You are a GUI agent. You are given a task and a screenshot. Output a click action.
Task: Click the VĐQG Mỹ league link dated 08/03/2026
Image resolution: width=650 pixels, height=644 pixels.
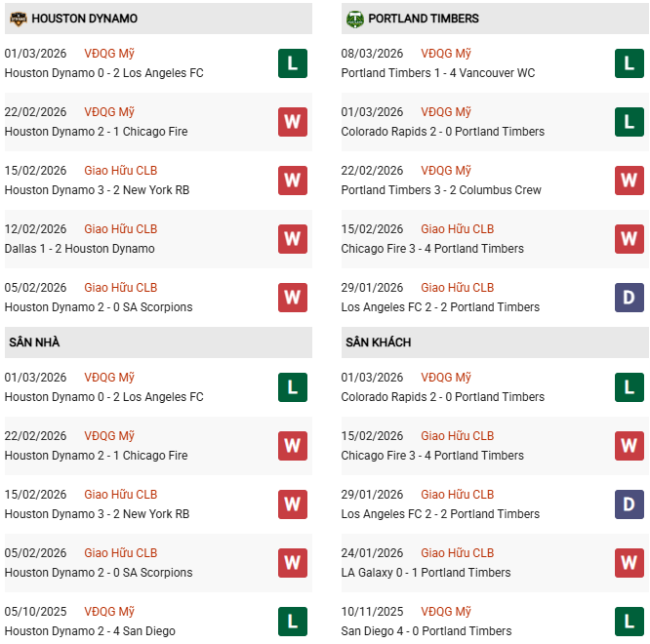point(446,54)
